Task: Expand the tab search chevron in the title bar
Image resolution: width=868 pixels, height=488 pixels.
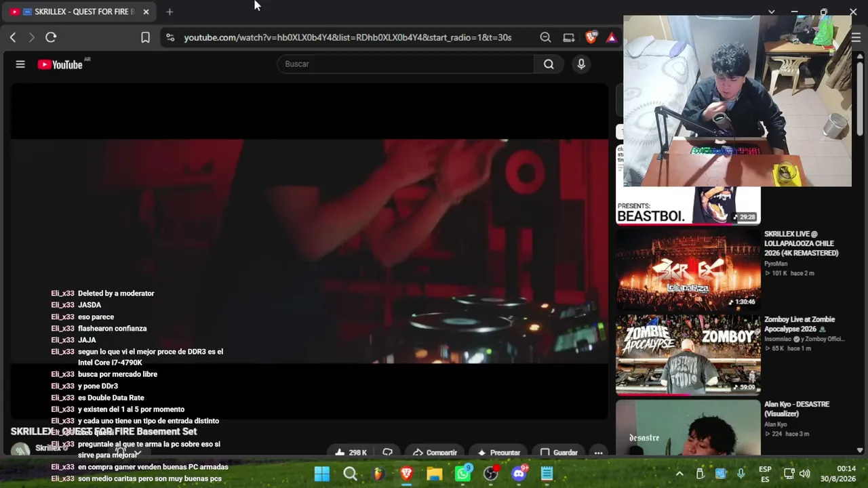Action: tap(771, 12)
